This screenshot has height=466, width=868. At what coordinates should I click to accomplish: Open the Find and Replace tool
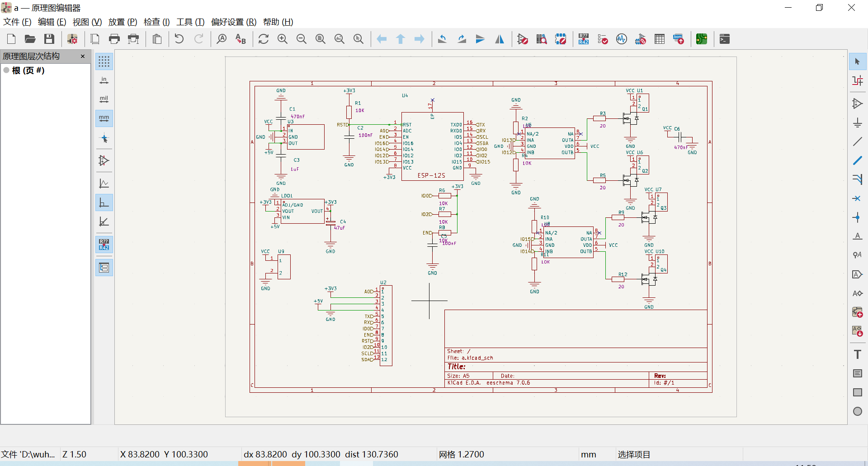pyautogui.click(x=241, y=39)
